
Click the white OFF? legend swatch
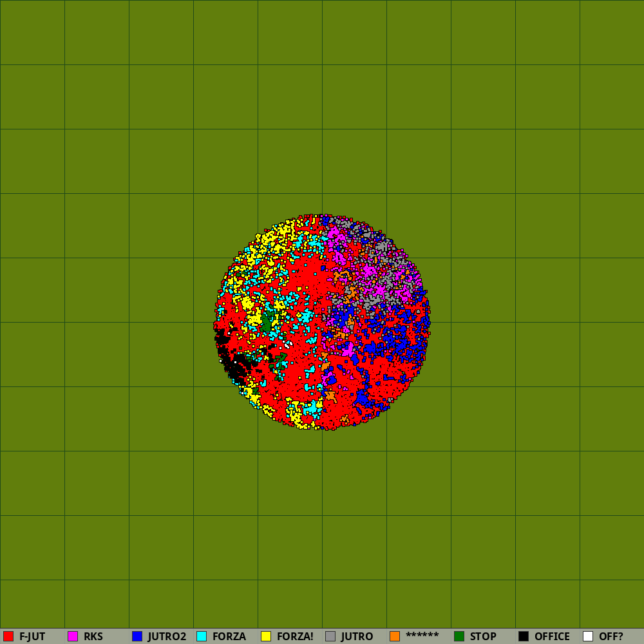pos(588,636)
